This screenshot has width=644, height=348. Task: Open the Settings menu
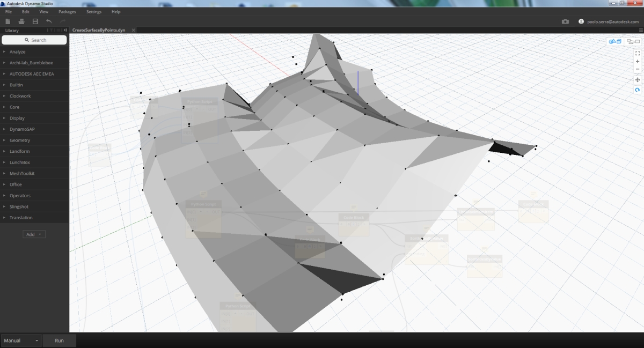point(94,11)
